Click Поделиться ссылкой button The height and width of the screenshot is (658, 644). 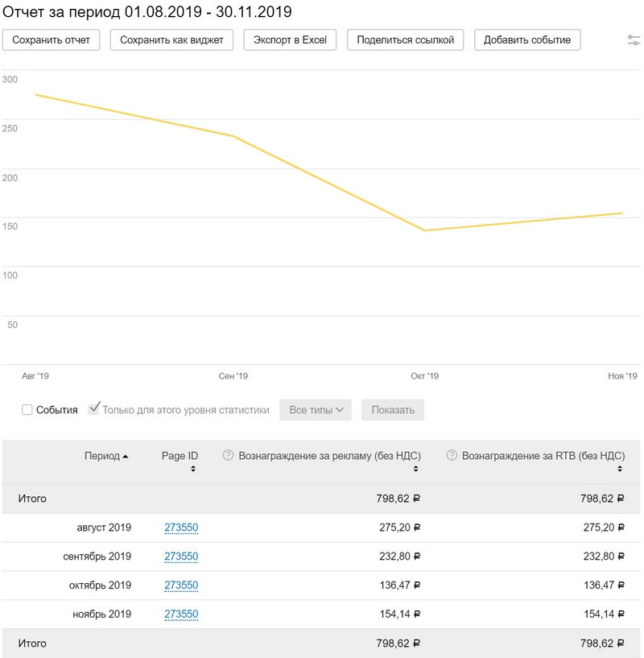405,40
